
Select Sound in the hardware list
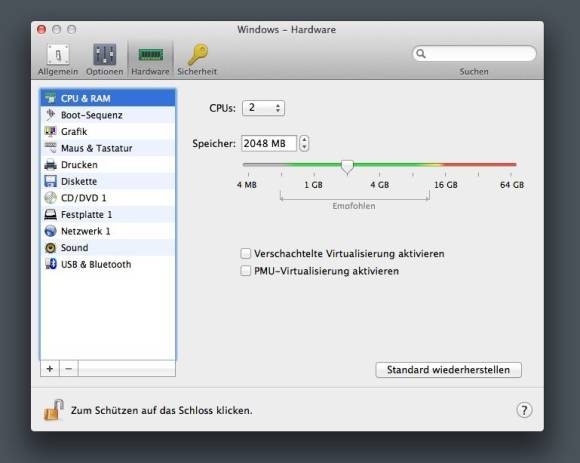tap(108, 248)
